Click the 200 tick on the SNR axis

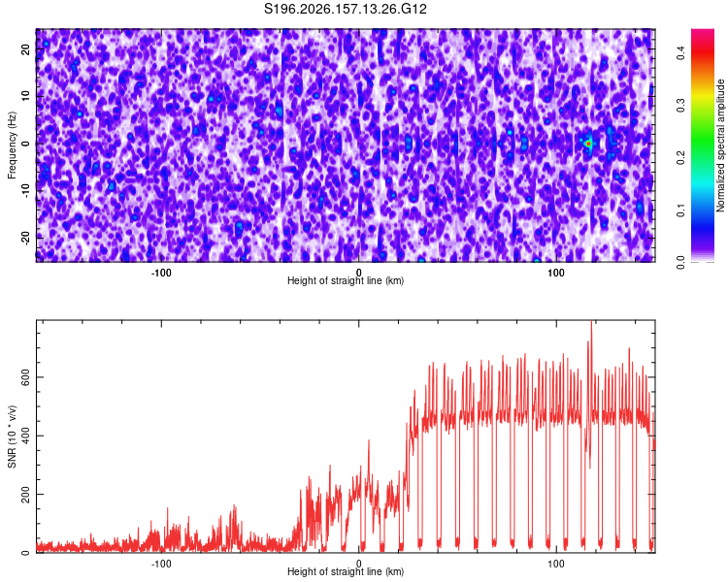[25, 495]
